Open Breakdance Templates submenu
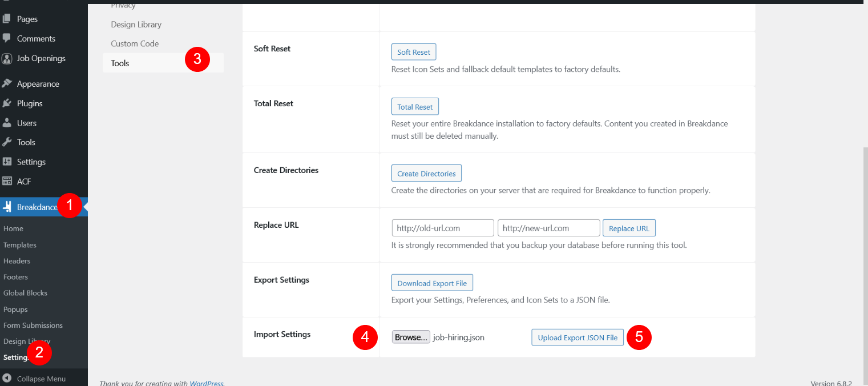868x386 pixels. coord(20,245)
